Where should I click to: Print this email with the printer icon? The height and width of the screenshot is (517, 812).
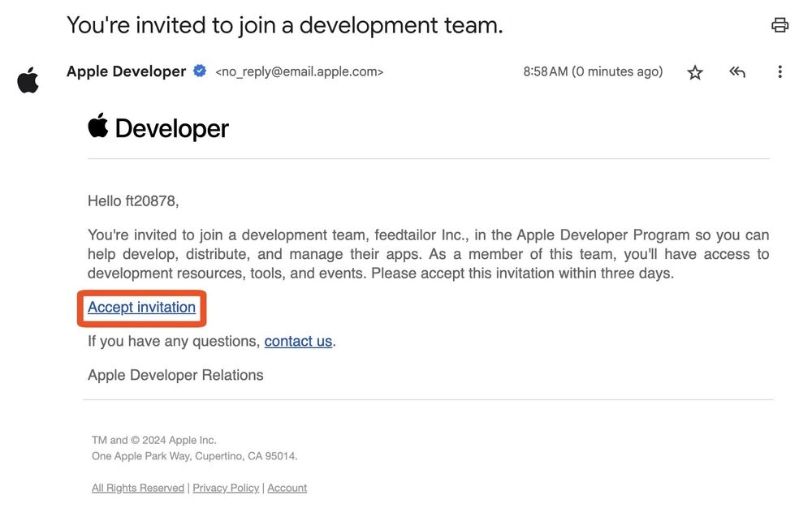pyautogui.click(x=780, y=25)
